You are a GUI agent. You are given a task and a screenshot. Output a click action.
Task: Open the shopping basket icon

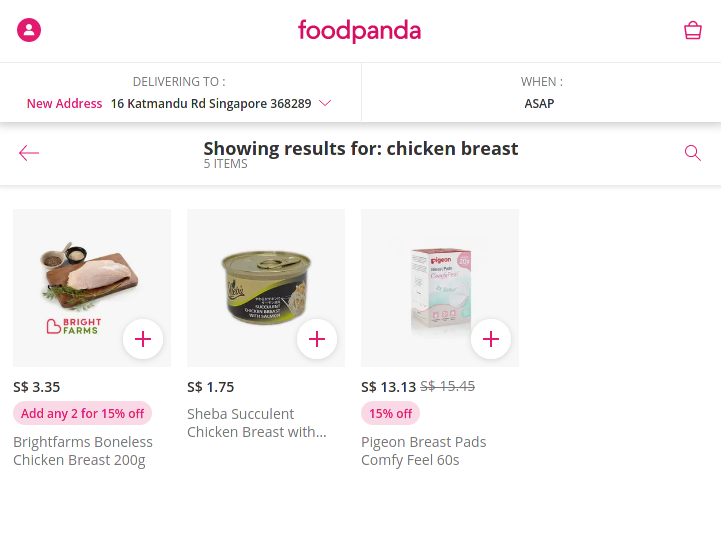tap(692, 30)
